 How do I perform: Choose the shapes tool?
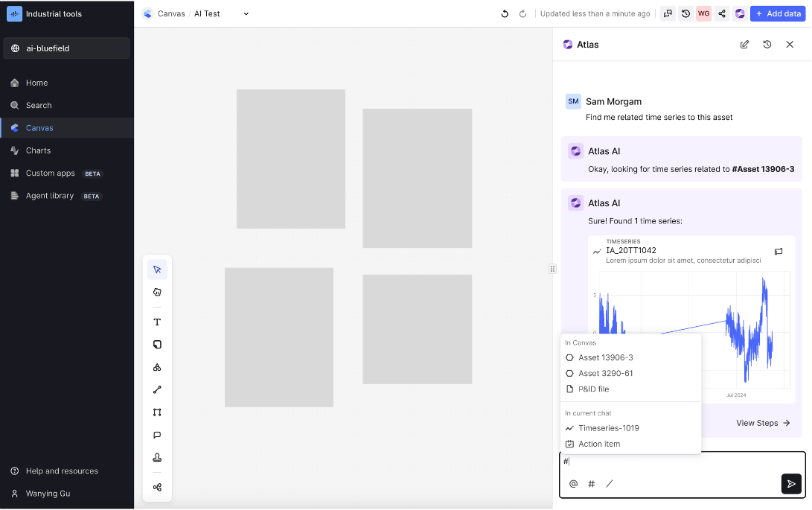click(x=157, y=367)
